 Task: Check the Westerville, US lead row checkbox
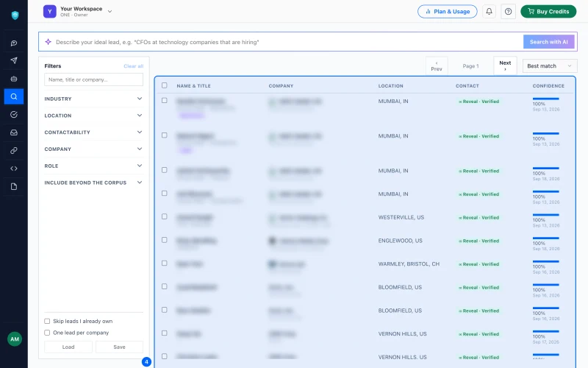pyautogui.click(x=164, y=216)
